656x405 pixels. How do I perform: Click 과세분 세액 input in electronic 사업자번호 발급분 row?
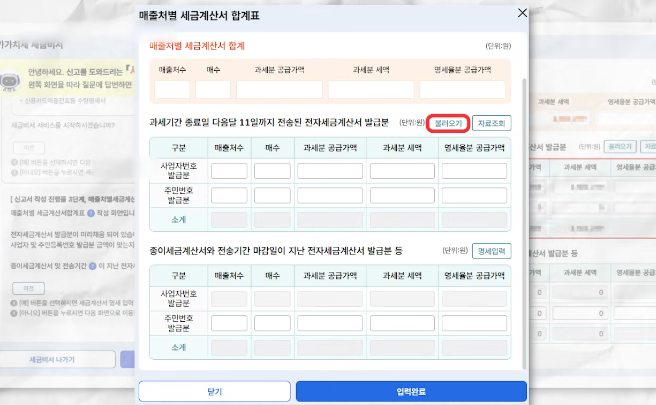point(402,171)
